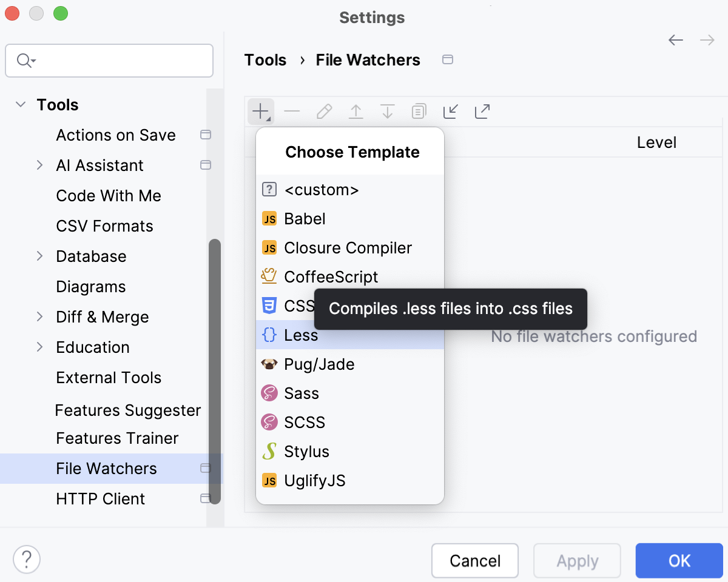
Task: Select the Copy watcher icon
Action: (419, 111)
